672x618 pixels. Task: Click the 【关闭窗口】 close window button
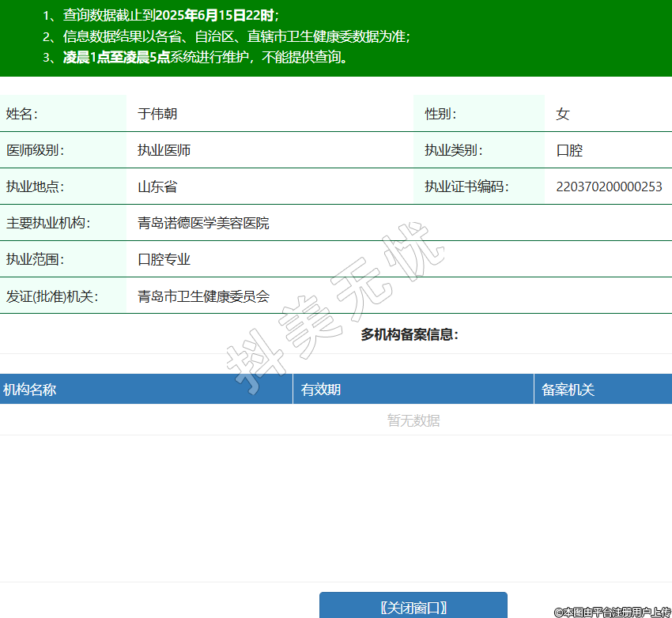pyautogui.click(x=413, y=607)
